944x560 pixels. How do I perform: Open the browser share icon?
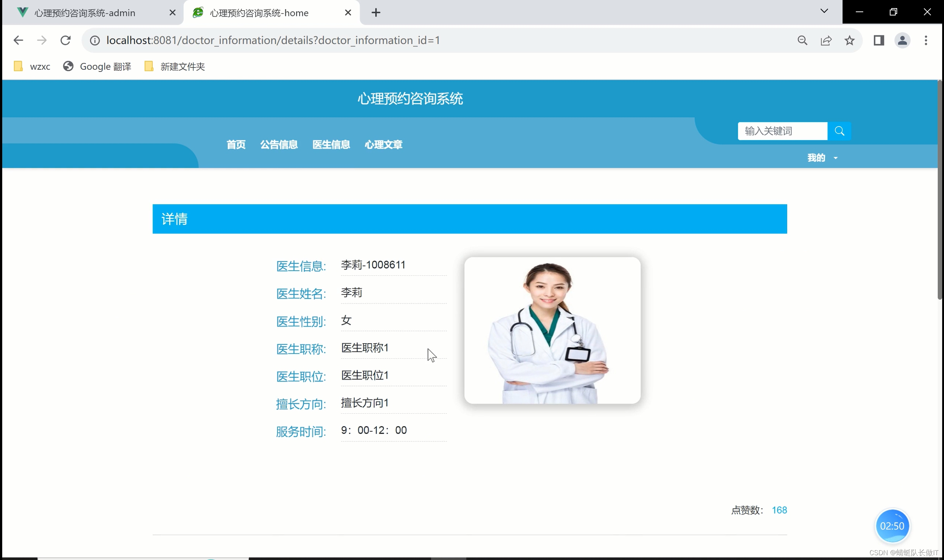pyautogui.click(x=826, y=41)
